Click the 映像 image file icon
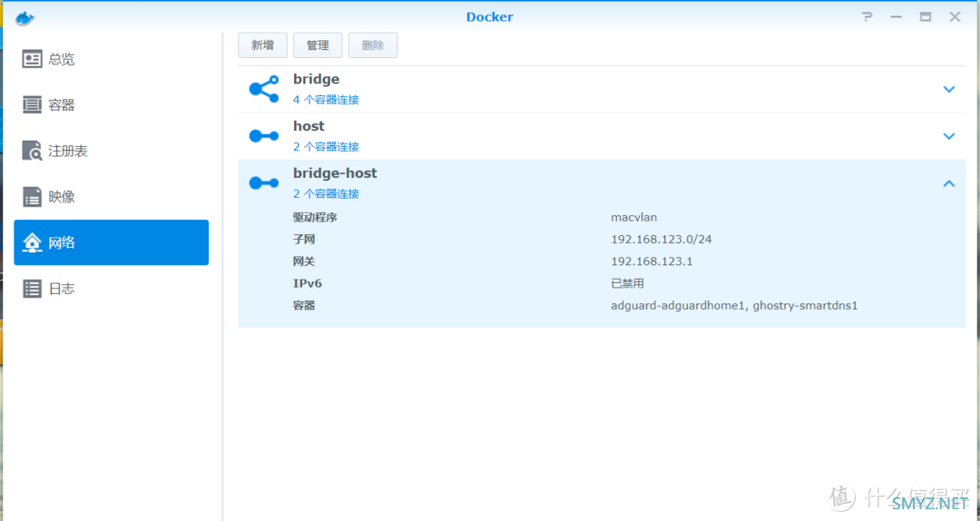980x521 pixels. click(x=32, y=196)
